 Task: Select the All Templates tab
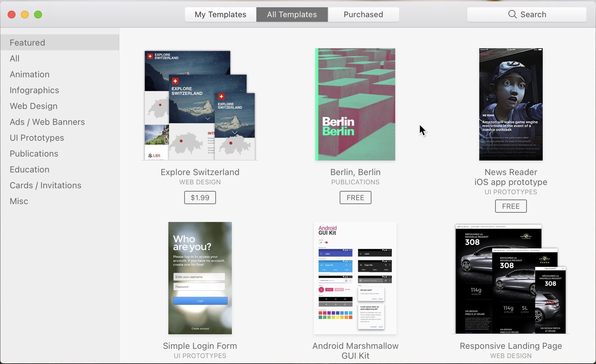(292, 15)
